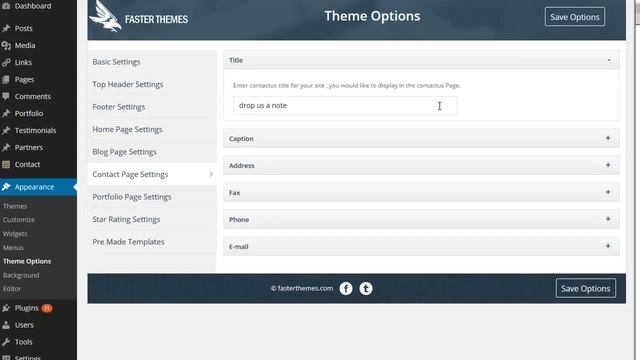Click the Media icon in the sidebar

click(x=6, y=45)
